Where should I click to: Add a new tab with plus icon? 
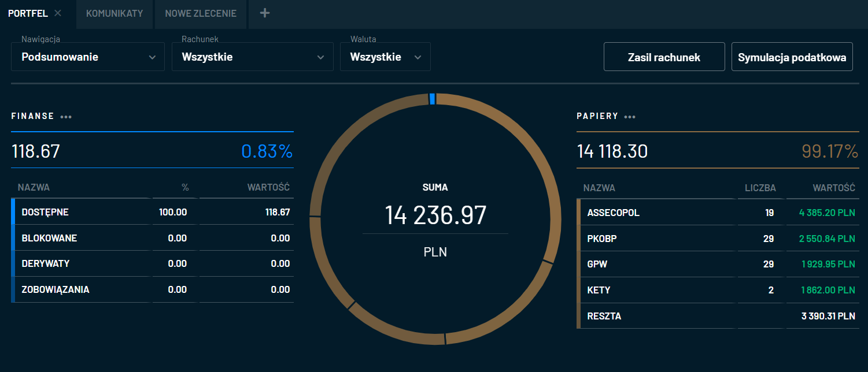pyautogui.click(x=264, y=13)
